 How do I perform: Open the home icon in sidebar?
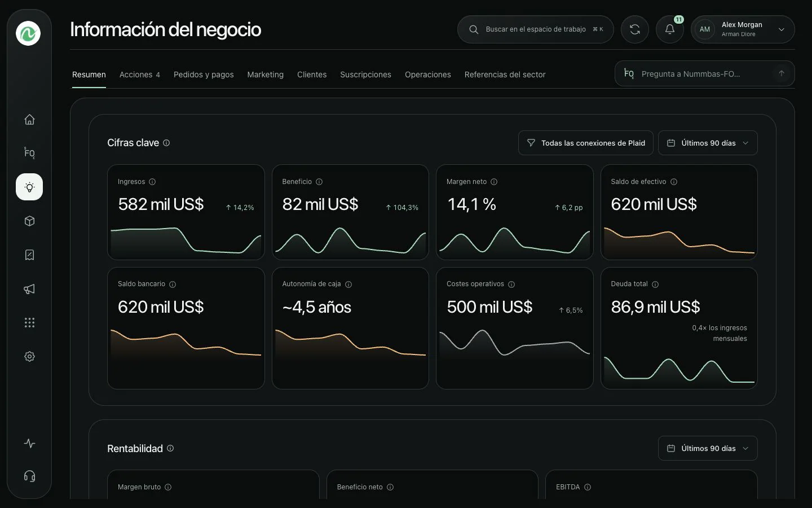pyautogui.click(x=29, y=120)
